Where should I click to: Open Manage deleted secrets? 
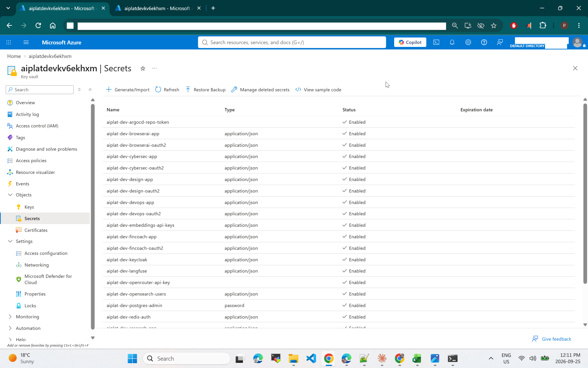[260, 89]
